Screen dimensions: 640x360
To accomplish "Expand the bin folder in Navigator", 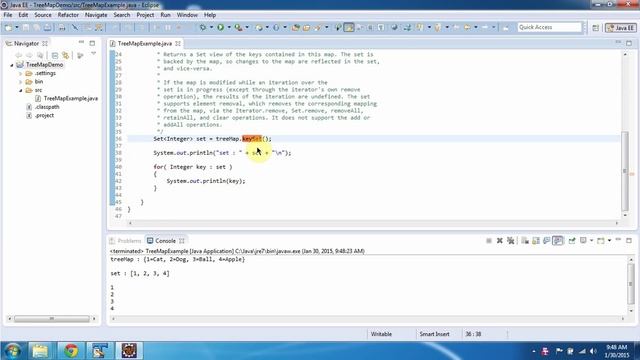I will coord(20,82).
